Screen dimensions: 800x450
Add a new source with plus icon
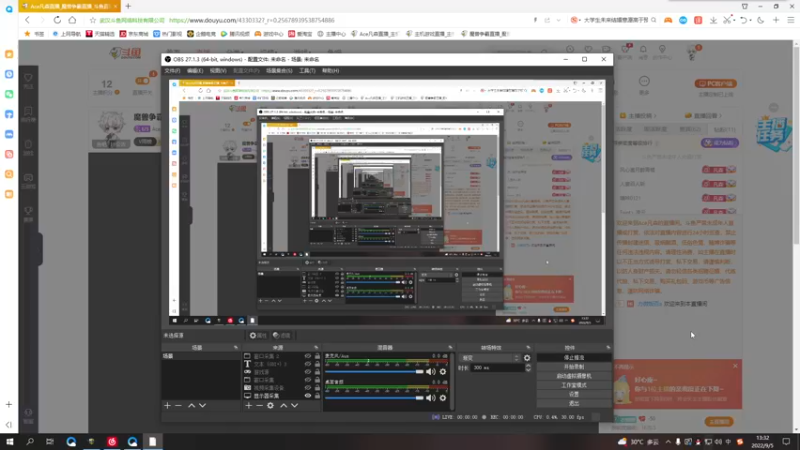point(248,406)
